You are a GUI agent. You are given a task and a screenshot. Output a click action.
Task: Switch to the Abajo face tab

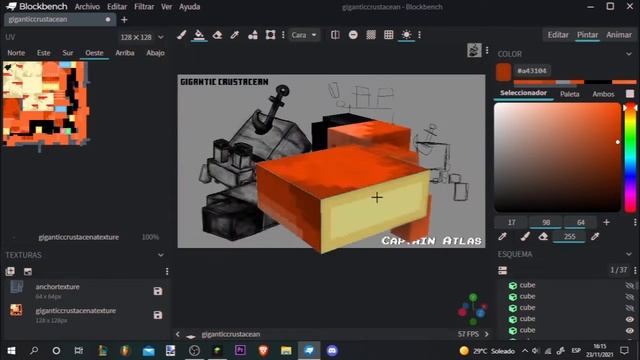[155, 53]
